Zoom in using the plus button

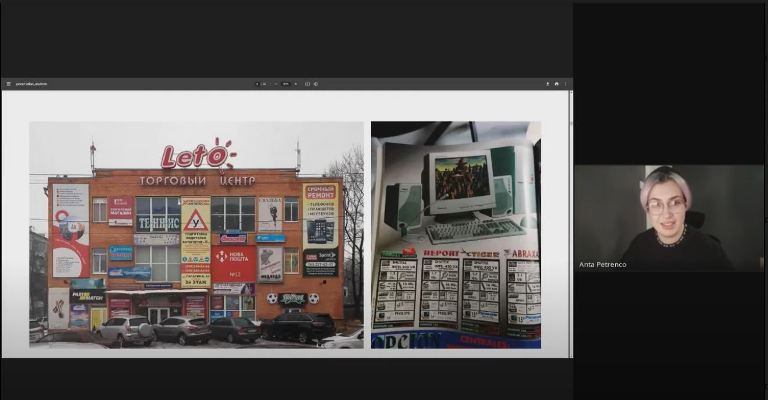pyautogui.click(x=296, y=84)
